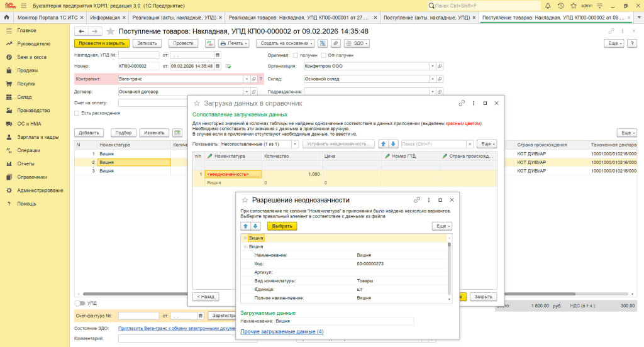This screenshot has height=347, width=644.
Task: Click the Поиск field in Загрузка данных
Action: pyautogui.click(x=436, y=144)
